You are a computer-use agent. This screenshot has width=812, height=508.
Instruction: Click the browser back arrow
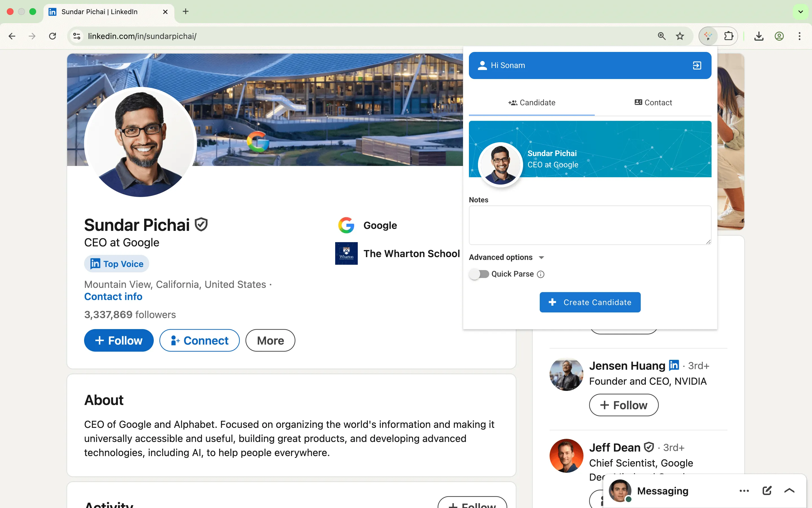[12, 36]
